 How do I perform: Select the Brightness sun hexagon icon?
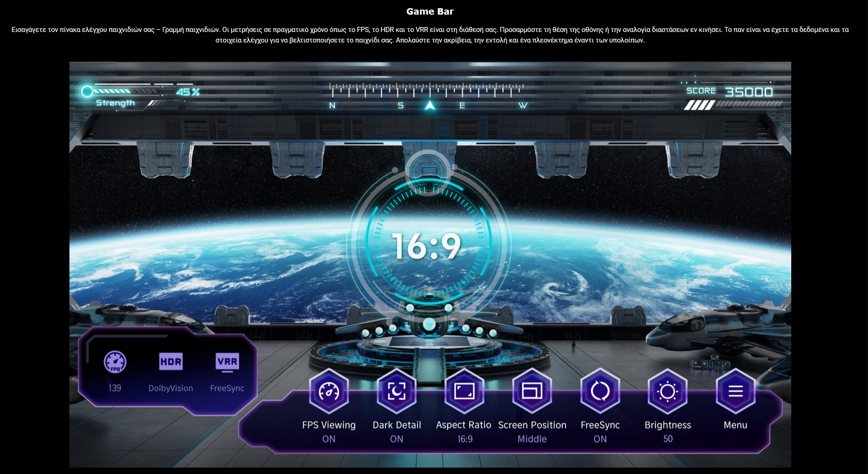(667, 391)
